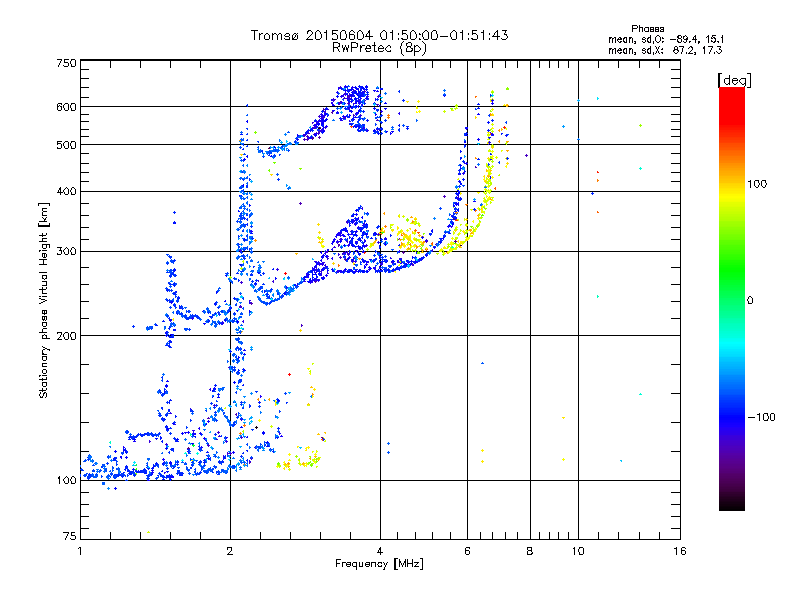Click the x-axis tick label '2'

tap(230, 551)
